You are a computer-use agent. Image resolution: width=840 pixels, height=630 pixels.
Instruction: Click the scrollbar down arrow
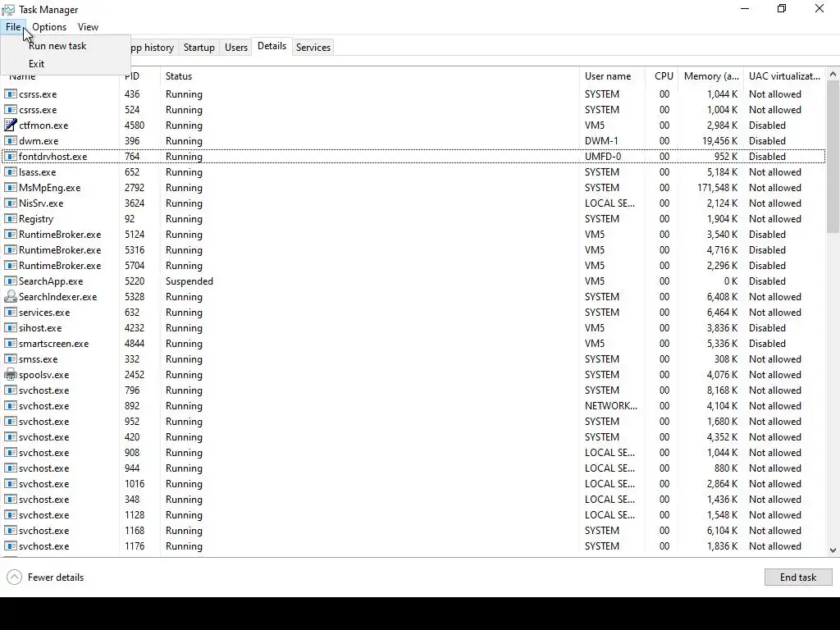[x=833, y=550]
